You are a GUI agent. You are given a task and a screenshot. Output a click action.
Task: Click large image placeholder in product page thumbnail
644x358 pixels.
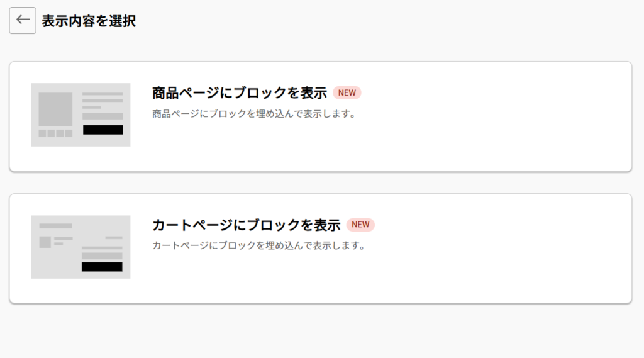[x=55, y=109]
